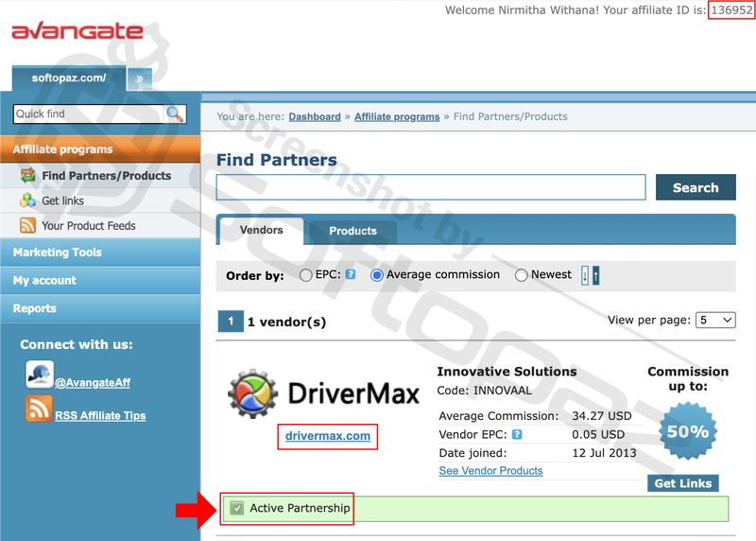Expand the Reports section
The width and height of the screenshot is (756, 541).
[100, 308]
